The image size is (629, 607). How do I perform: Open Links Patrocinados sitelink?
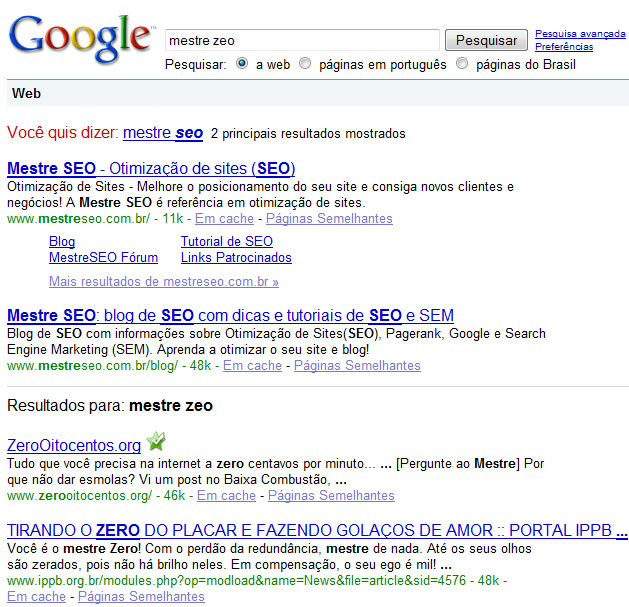click(236, 258)
